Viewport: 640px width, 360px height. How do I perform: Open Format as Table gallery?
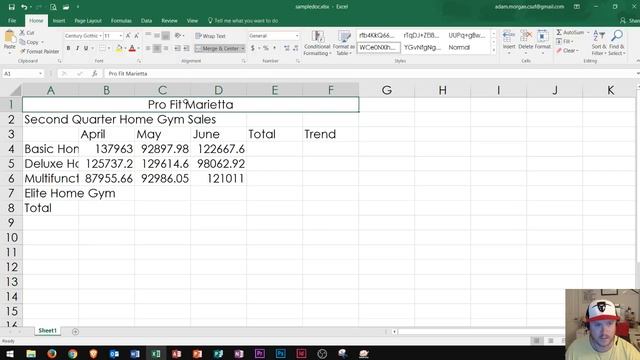344,42
